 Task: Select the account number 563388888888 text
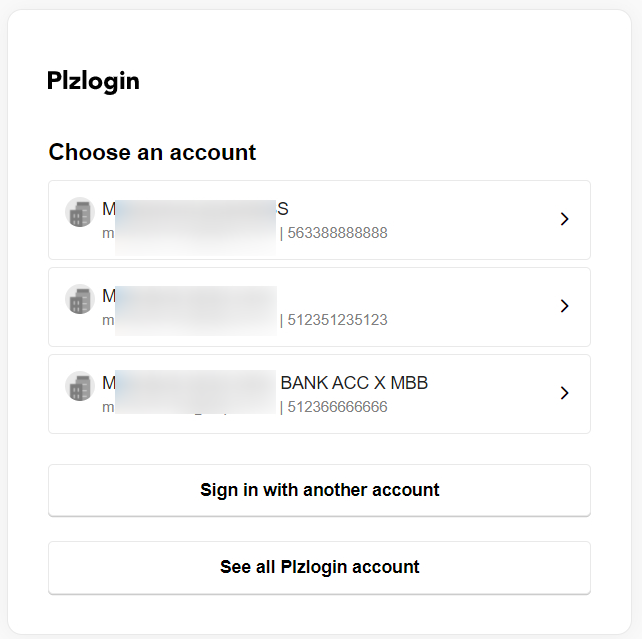point(337,233)
